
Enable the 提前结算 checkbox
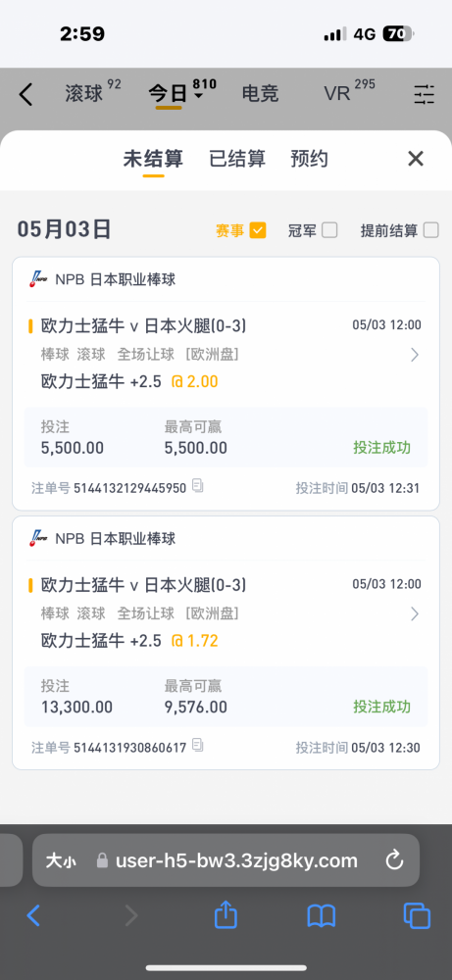(x=430, y=230)
